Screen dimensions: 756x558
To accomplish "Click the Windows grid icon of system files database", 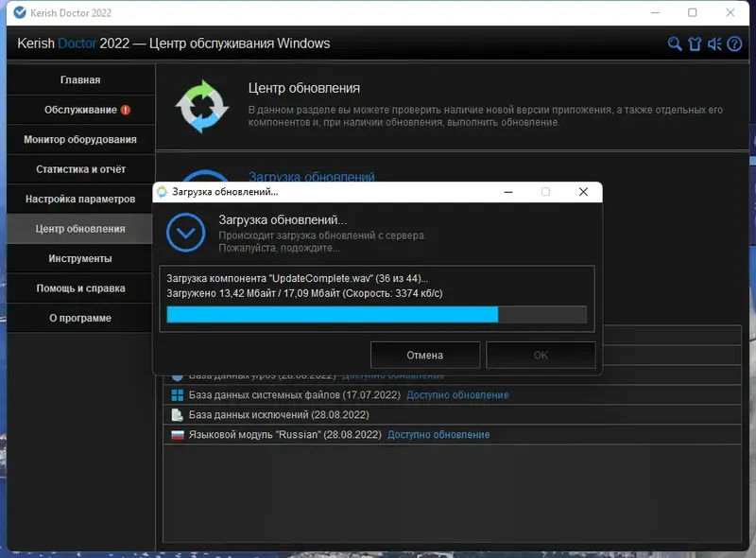I will click(178, 394).
